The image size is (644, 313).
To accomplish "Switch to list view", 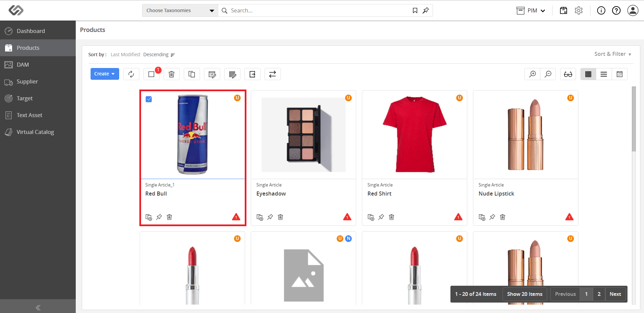I will pos(604,74).
